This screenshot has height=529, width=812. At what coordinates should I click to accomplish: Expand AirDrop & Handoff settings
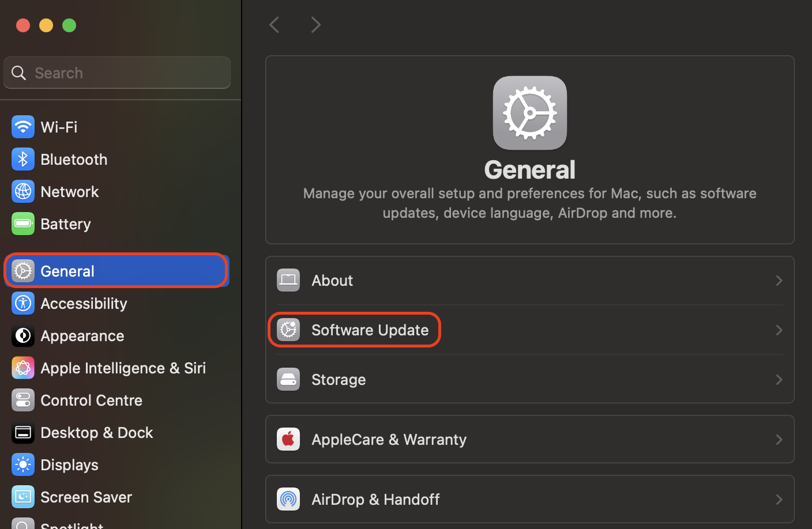point(779,499)
